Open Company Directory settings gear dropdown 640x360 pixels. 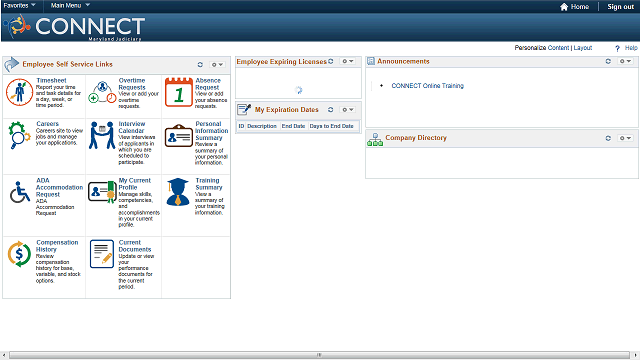point(625,138)
